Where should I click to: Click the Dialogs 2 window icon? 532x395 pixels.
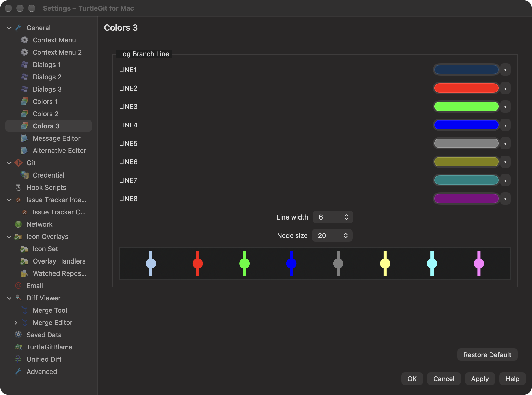click(25, 77)
